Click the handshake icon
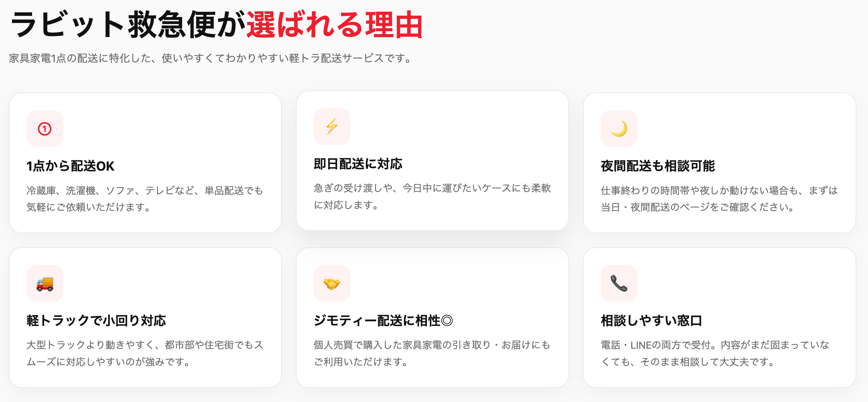Viewport: 868px width, 402px height. [332, 283]
